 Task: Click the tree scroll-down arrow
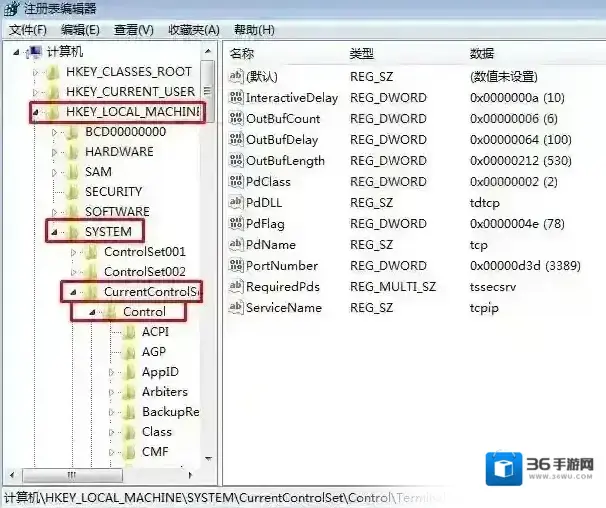click(208, 459)
